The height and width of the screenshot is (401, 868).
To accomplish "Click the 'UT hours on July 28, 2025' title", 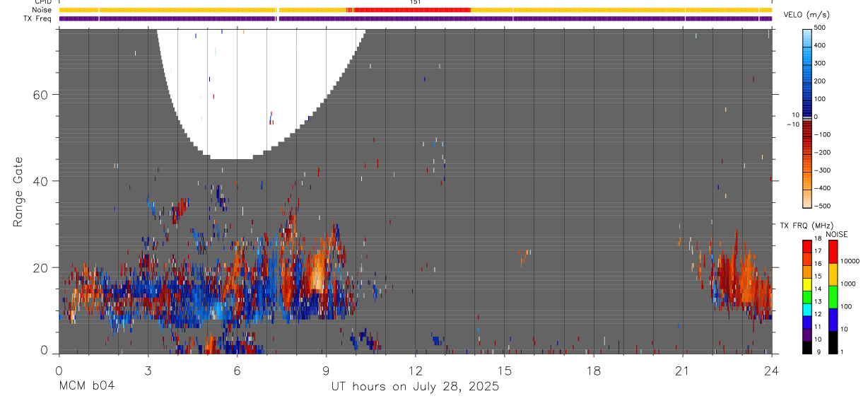I will tap(415, 387).
